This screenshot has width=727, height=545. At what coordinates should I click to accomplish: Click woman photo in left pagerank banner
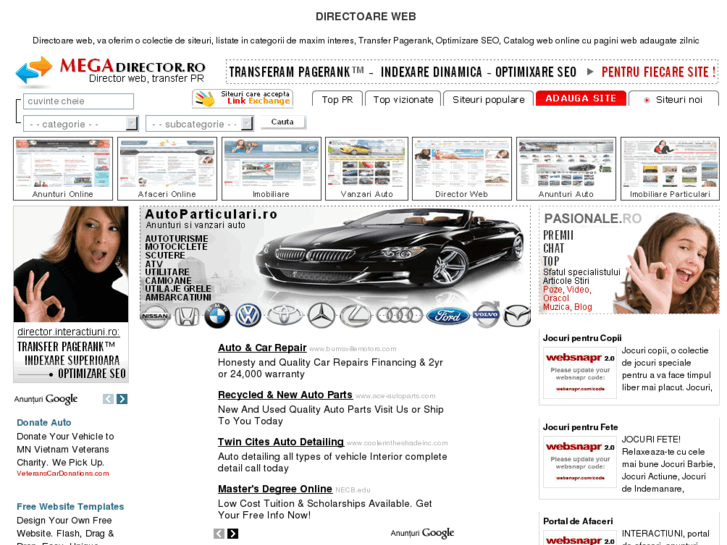pyautogui.click(x=71, y=264)
